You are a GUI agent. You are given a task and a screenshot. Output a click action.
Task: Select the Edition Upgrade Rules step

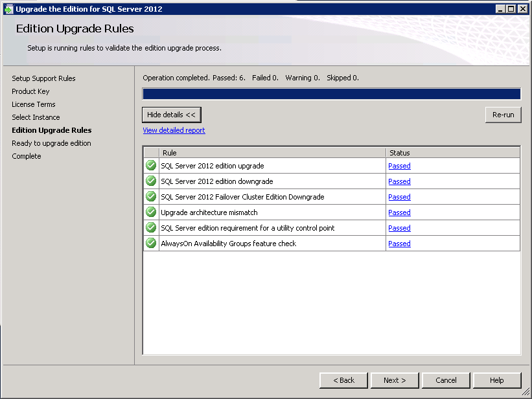click(x=52, y=130)
